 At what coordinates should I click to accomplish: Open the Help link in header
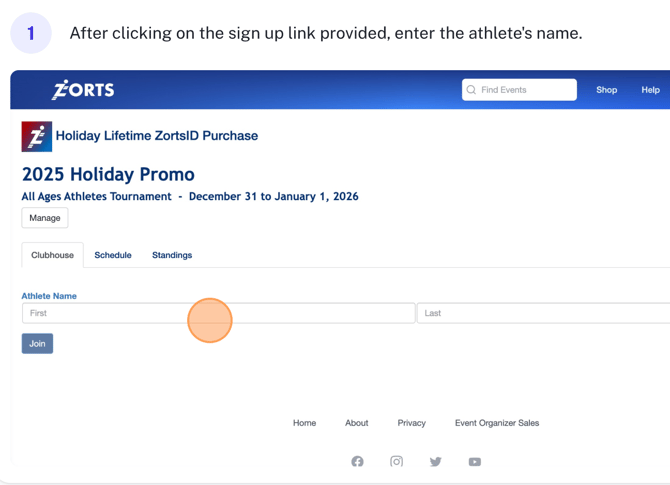[x=650, y=90]
